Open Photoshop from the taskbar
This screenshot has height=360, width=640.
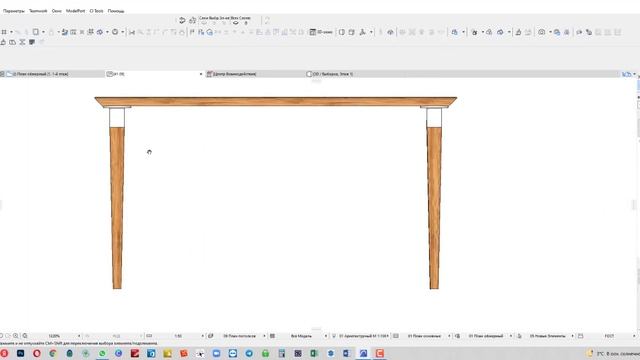pos(20,353)
